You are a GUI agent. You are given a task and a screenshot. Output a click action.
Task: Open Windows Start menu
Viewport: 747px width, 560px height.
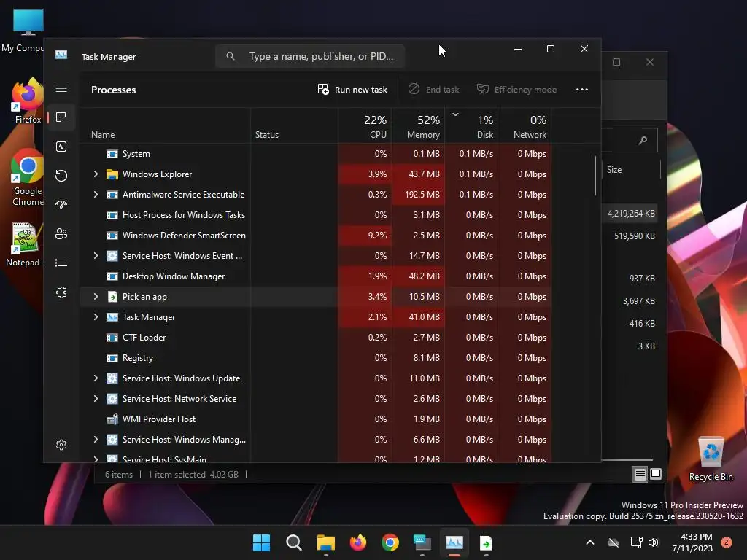point(261,542)
